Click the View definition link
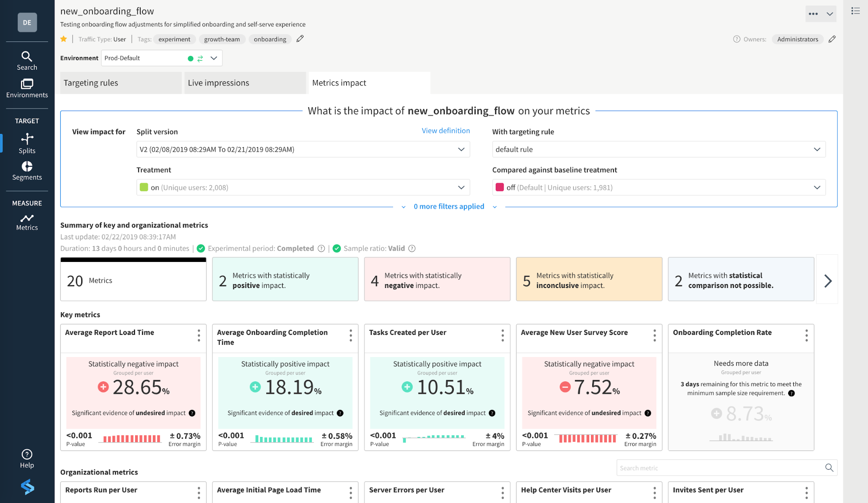 click(x=446, y=131)
